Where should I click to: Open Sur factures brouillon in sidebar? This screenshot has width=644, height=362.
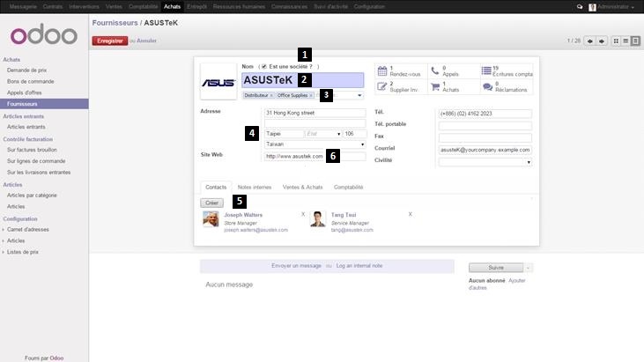32,150
